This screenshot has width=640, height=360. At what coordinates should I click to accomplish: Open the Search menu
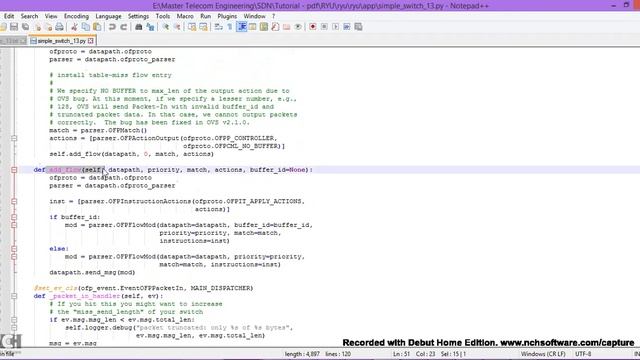coord(29,16)
